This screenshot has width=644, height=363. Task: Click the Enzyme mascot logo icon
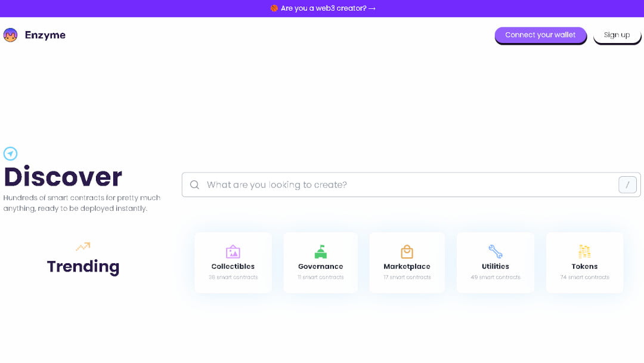coord(10,35)
